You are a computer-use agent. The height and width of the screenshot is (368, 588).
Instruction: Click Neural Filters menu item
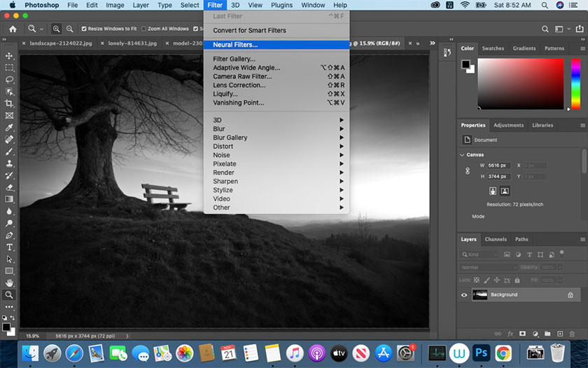pyautogui.click(x=277, y=45)
